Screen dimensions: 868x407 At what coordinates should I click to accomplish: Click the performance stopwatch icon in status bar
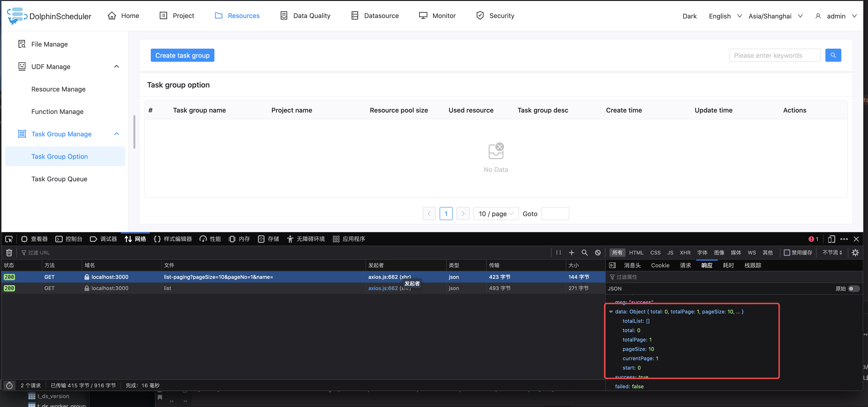(x=9, y=385)
